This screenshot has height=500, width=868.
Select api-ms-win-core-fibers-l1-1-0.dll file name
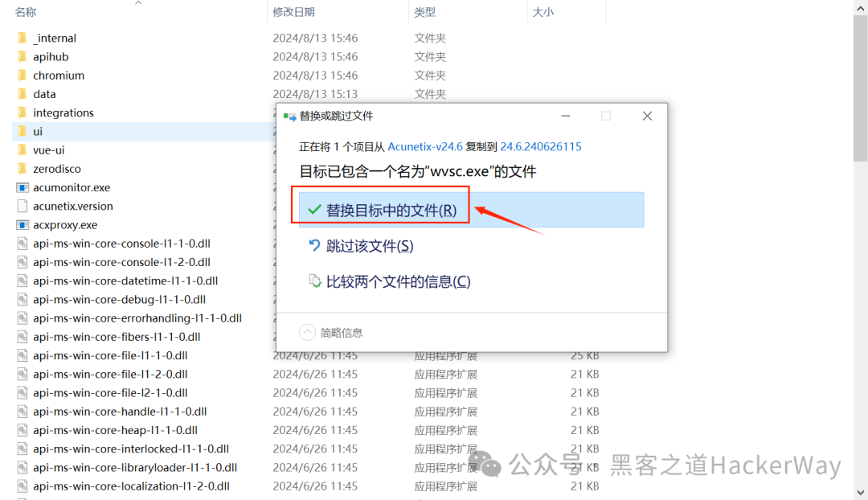tap(117, 337)
